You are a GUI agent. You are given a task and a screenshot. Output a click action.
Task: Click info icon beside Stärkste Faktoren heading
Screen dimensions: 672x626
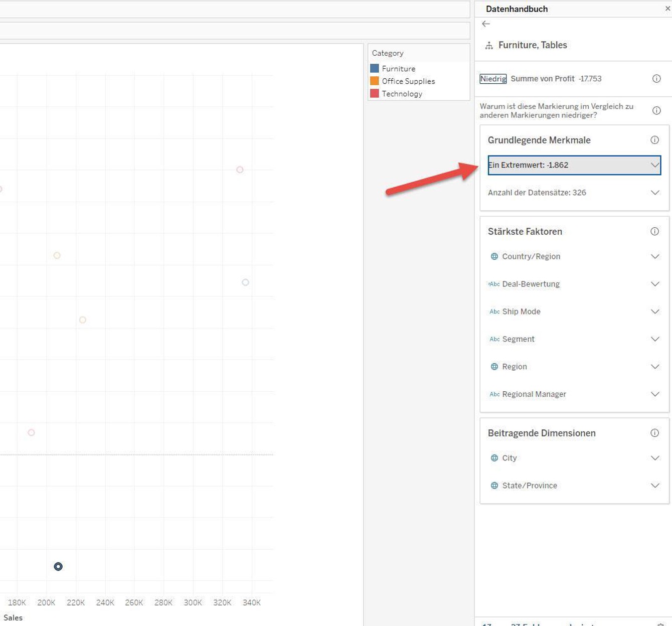coord(654,231)
